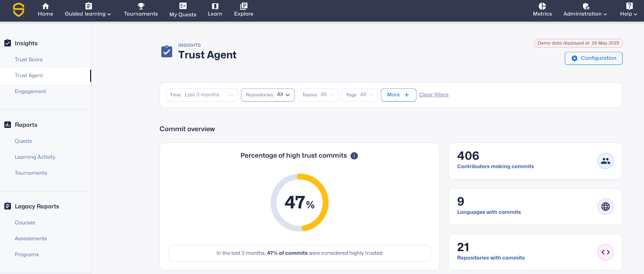
Task: Open the Metrics pie chart icon
Action: (542, 6)
